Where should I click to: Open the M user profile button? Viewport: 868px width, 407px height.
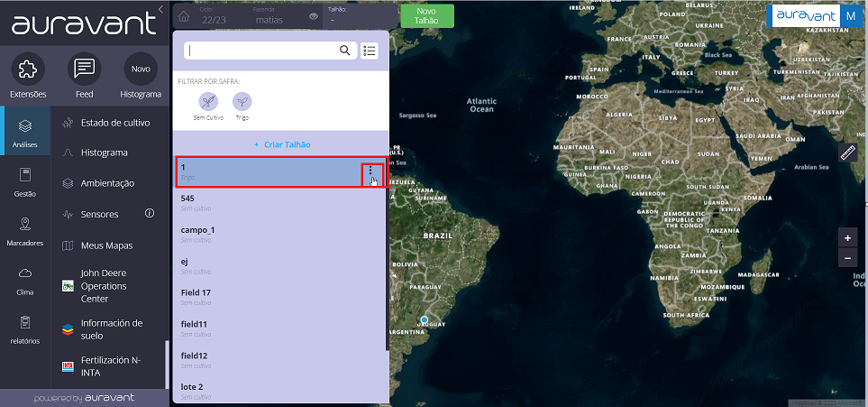click(x=851, y=16)
